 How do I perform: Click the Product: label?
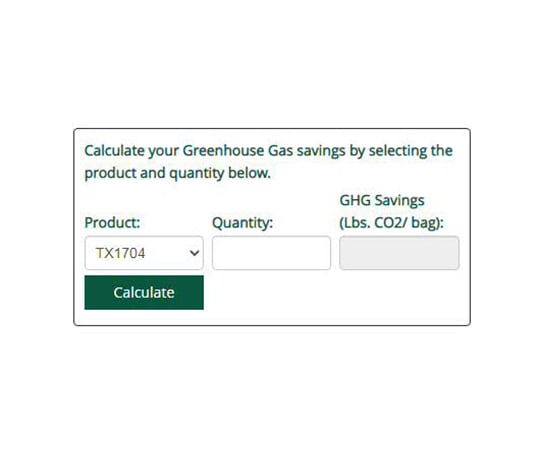[112, 223]
